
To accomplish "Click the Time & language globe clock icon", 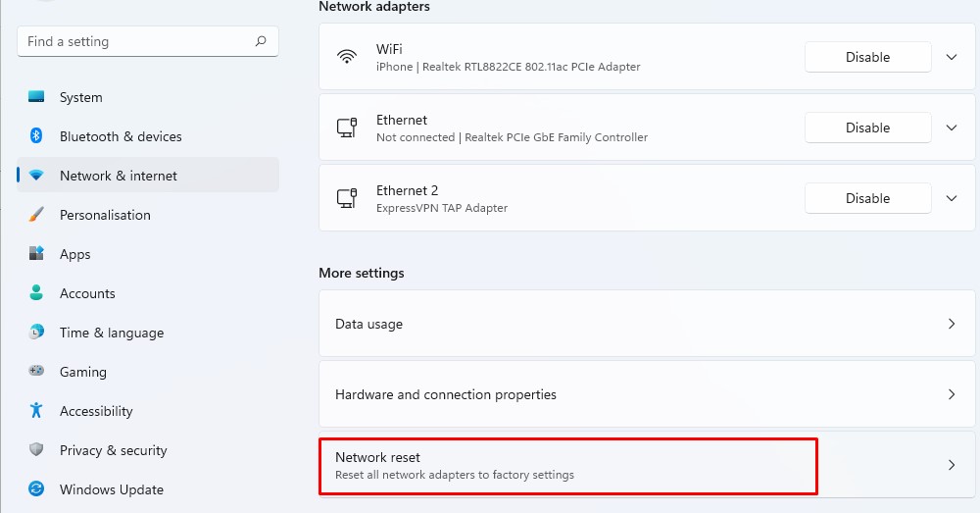I will (x=36, y=333).
